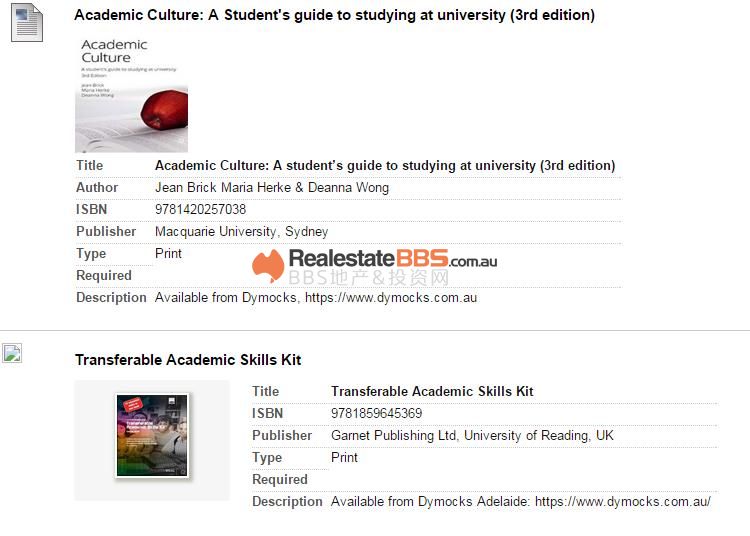Viewport: 750px width, 536px height.
Task: Click the Transferable Academic Skills Kit section heading
Action: point(188,360)
